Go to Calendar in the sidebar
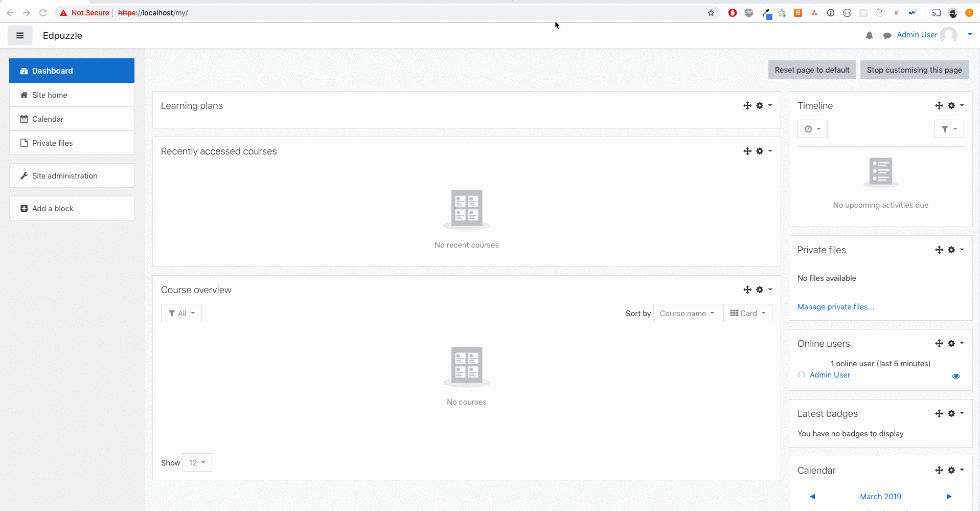This screenshot has height=511, width=980. point(72,119)
